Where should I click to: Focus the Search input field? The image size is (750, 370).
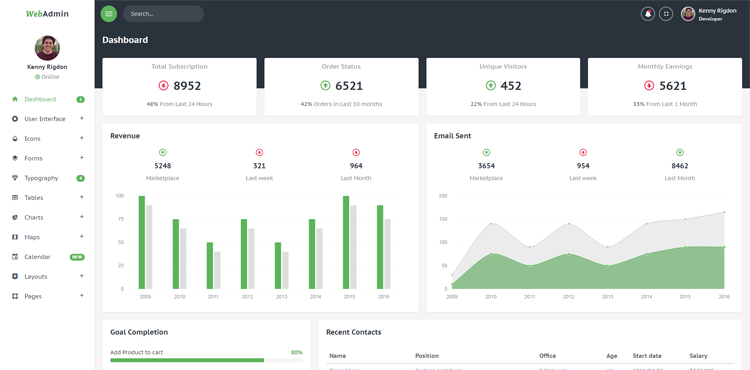click(x=164, y=14)
